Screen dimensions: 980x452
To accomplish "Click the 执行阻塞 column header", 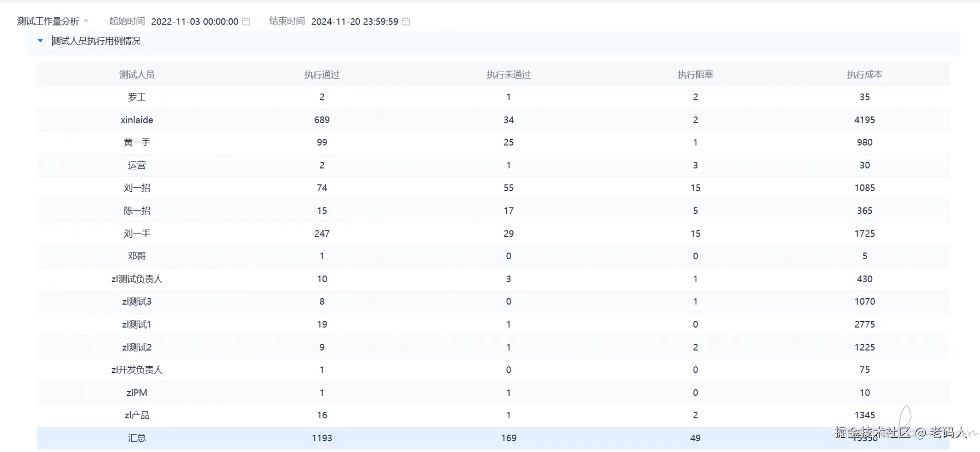I will tap(695, 74).
